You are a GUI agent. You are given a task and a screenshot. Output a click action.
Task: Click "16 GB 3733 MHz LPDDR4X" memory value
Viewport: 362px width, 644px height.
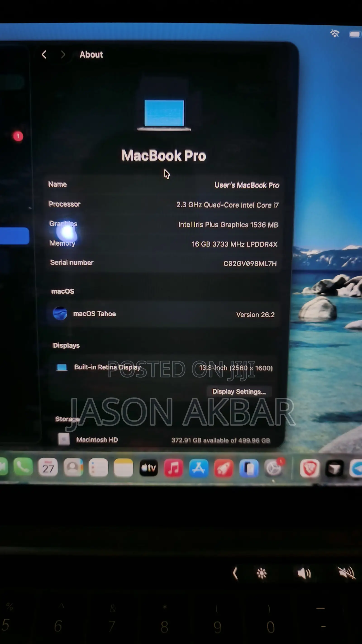[235, 244]
